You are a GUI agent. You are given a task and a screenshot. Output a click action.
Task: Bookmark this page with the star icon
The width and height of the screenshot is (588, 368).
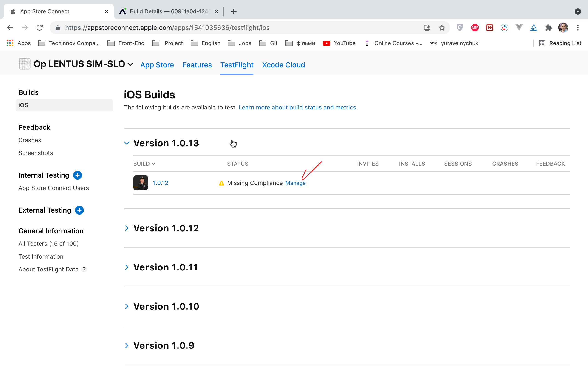click(442, 28)
